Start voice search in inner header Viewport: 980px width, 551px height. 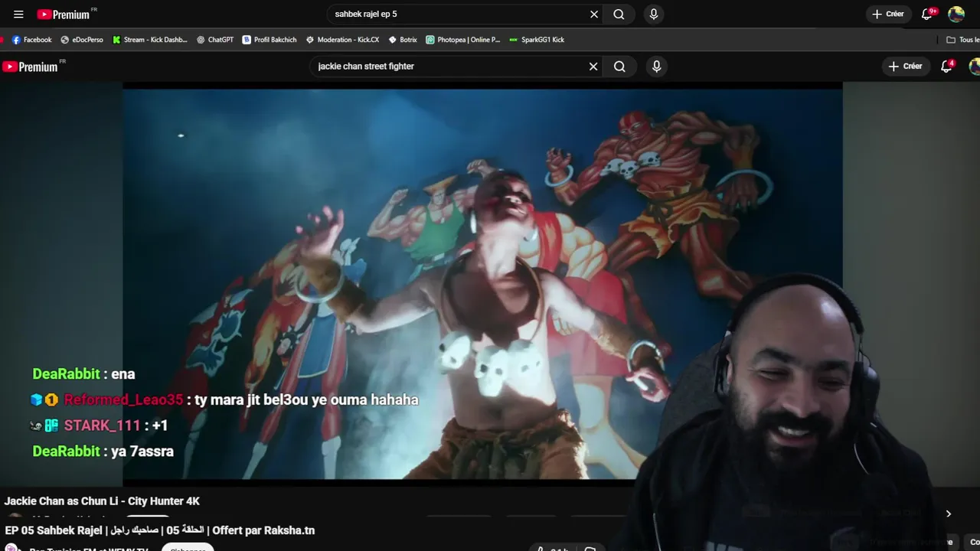656,67
